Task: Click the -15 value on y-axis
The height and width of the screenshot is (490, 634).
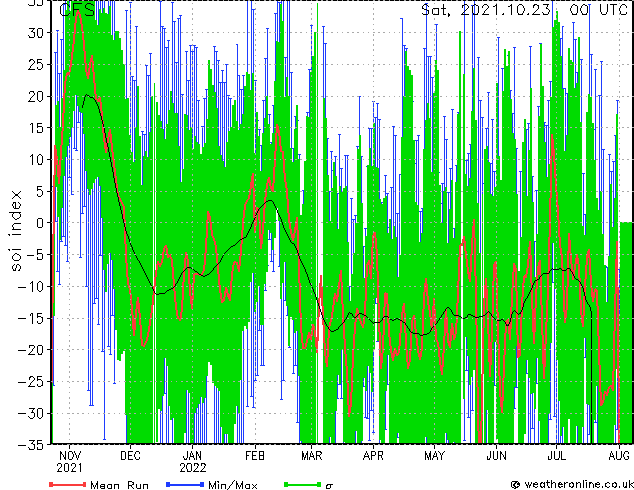Action: click(32, 318)
